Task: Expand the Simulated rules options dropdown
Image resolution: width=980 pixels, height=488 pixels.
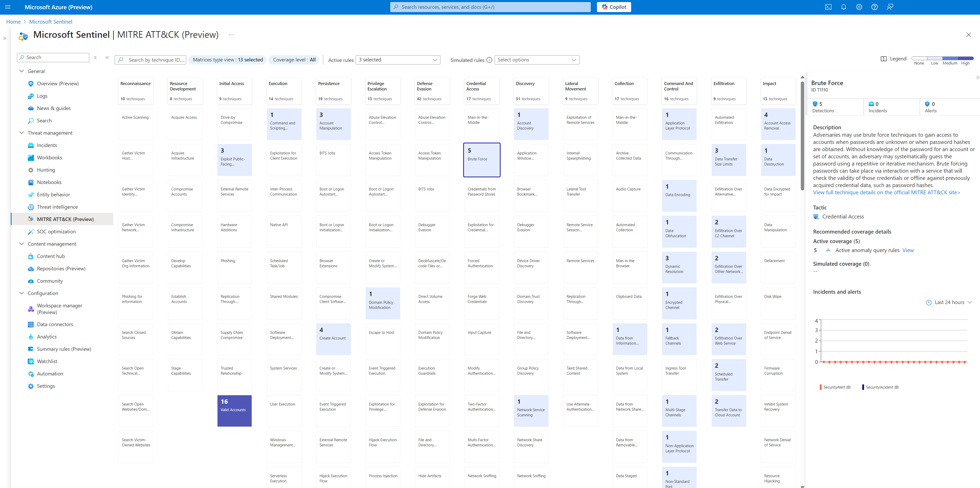Action: point(535,59)
